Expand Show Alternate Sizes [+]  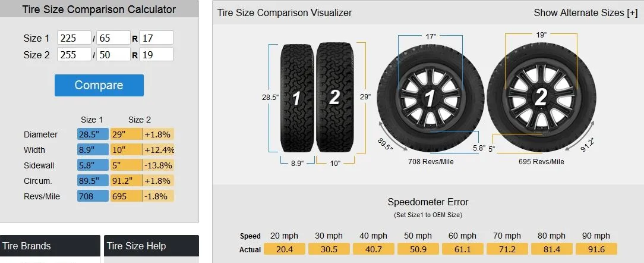pos(585,12)
